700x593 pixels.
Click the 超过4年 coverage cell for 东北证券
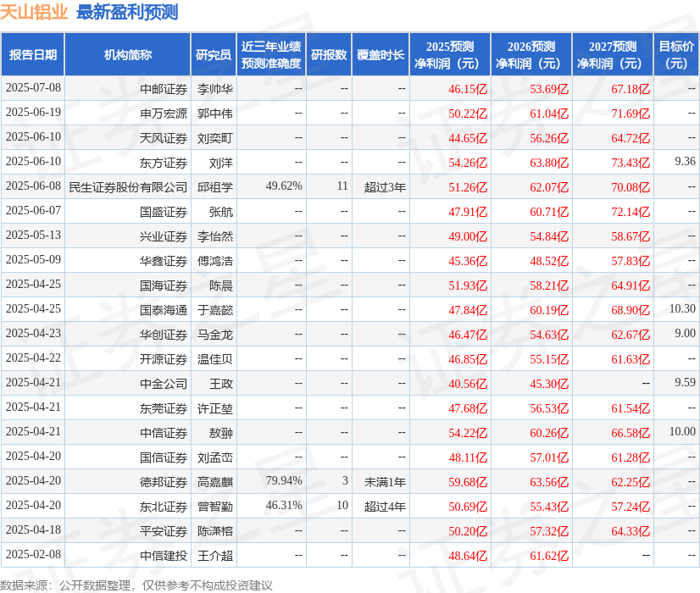[382, 506]
